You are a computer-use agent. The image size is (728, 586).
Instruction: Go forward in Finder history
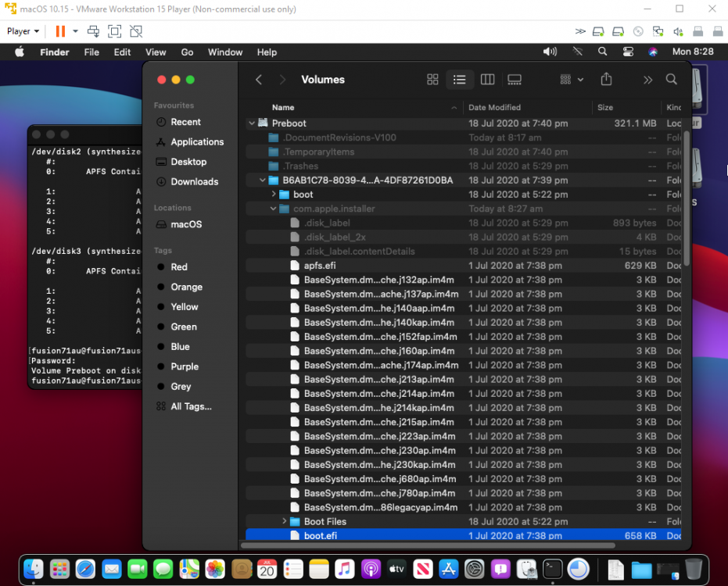[x=282, y=80]
